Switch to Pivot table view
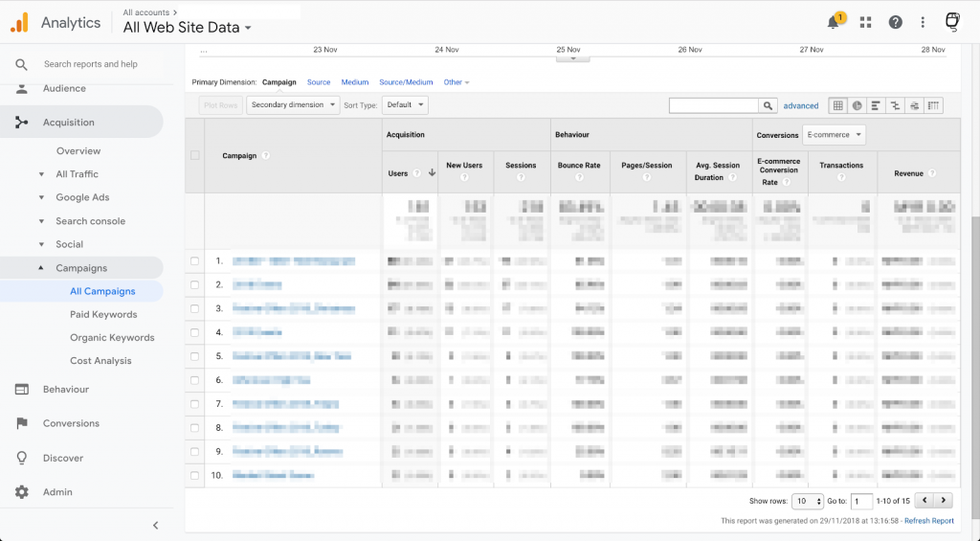Viewport: 980px width, 541px height. (933, 105)
